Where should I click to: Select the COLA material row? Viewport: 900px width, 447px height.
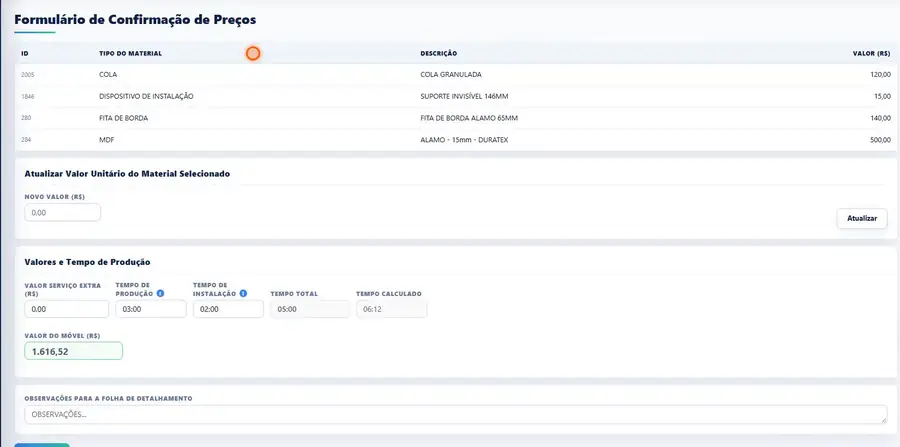click(x=456, y=75)
